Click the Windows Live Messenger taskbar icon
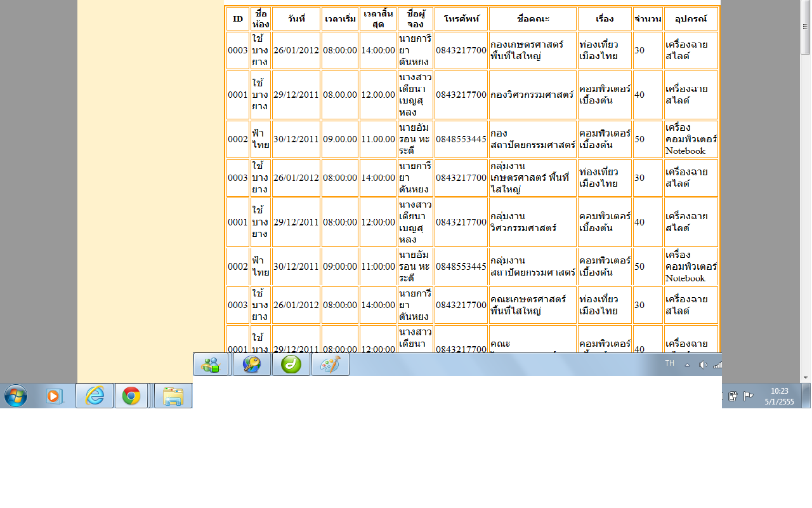This screenshot has width=812, height=508. pos(211,364)
